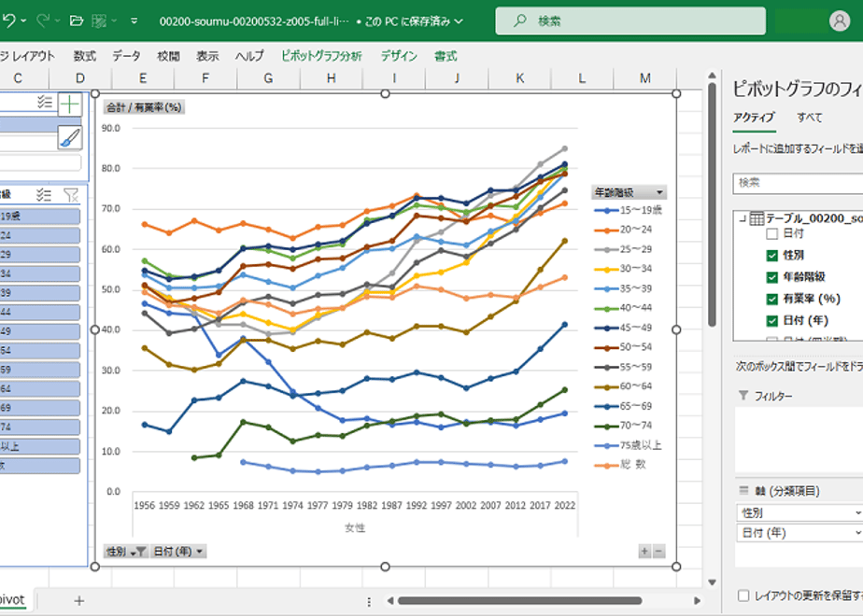Click the Open folder icon
This screenshot has width=863, height=616.
click(x=77, y=21)
